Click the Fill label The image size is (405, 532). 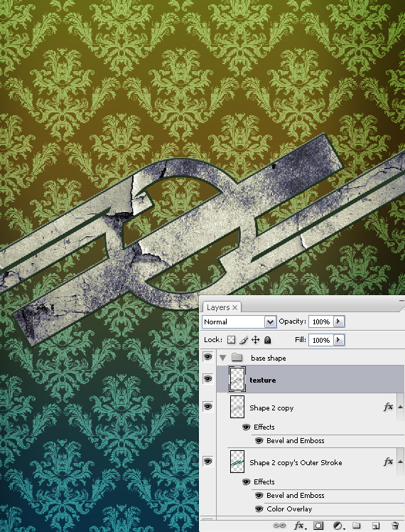(x=301, y=340)
